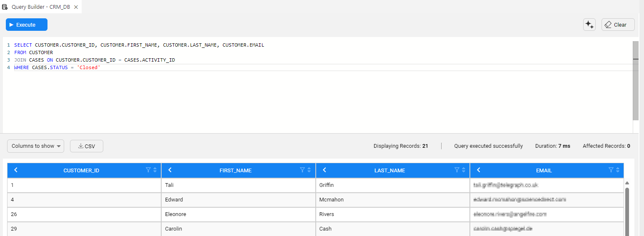Open filter for EMAIL column

pos(611,170)
